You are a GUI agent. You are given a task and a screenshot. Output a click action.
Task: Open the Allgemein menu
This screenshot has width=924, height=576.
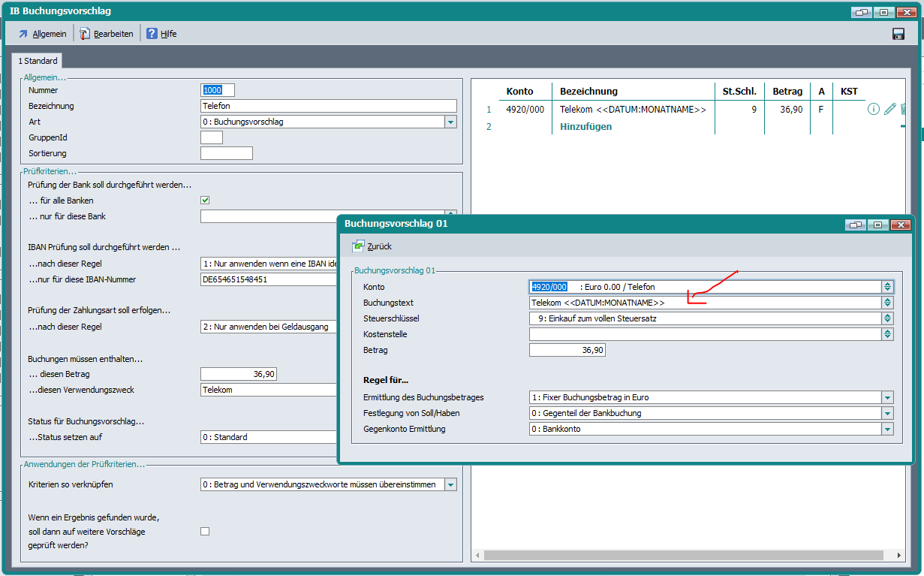coord(42,34)
